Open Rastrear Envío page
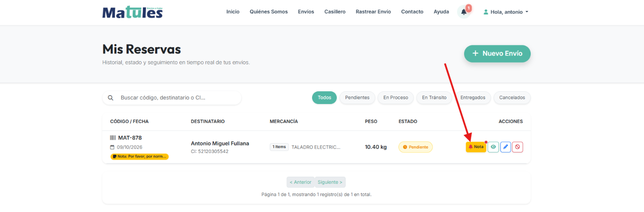 point(373,12)
